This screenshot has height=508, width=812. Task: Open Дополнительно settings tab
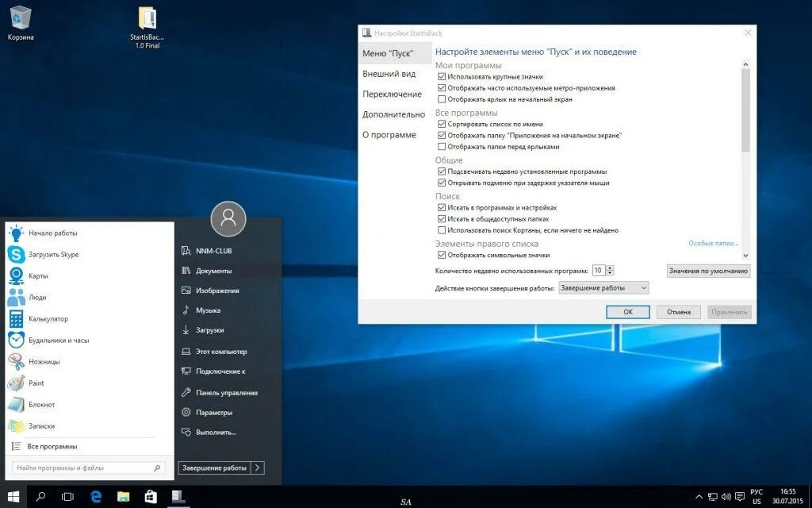click(x=395, y=114)
